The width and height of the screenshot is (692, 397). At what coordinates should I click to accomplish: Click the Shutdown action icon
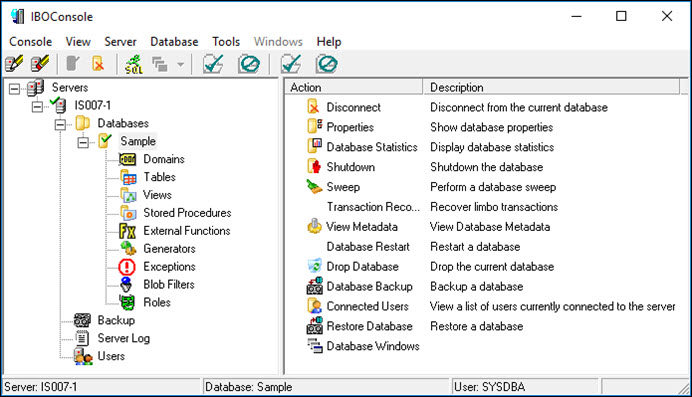[314, 166]
